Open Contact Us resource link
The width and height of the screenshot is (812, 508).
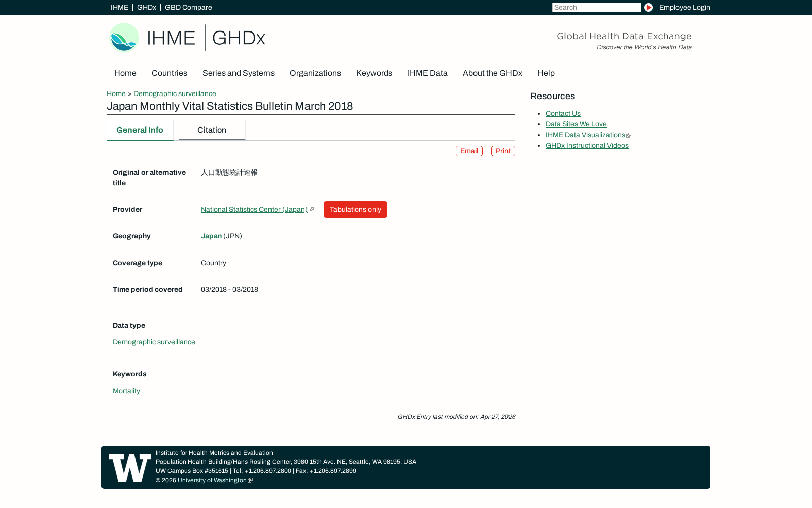pos(563,114)
